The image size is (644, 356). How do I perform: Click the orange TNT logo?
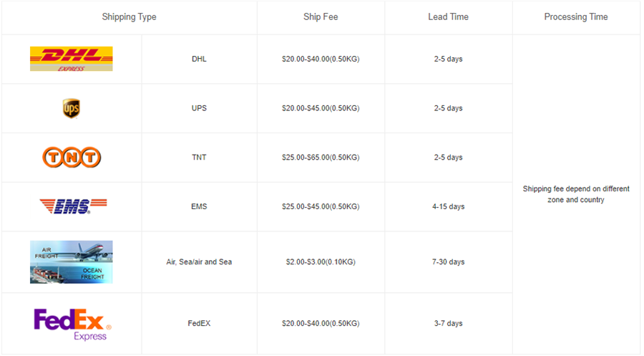[x=72, y=158]
